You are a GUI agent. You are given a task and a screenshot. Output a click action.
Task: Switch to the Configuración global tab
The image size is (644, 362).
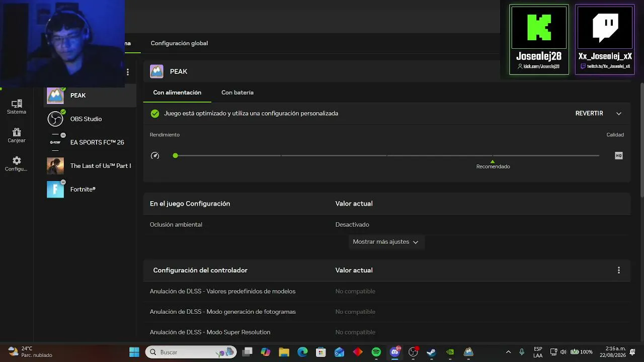point(179,43)
